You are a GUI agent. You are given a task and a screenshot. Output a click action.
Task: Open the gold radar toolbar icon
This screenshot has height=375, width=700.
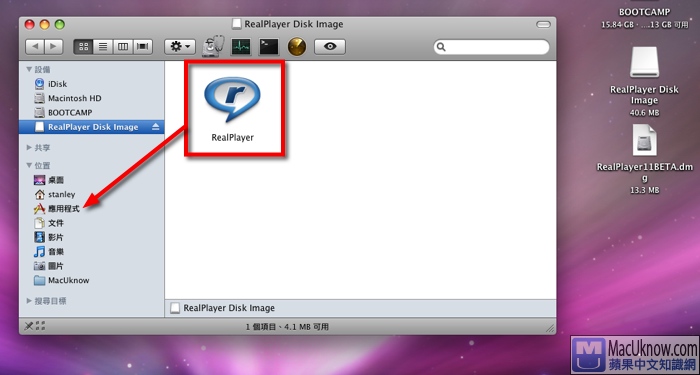[297, 46]
